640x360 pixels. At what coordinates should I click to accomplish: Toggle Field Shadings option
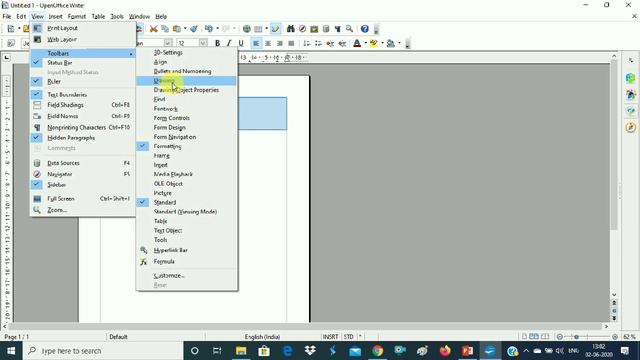click(82, 105)
